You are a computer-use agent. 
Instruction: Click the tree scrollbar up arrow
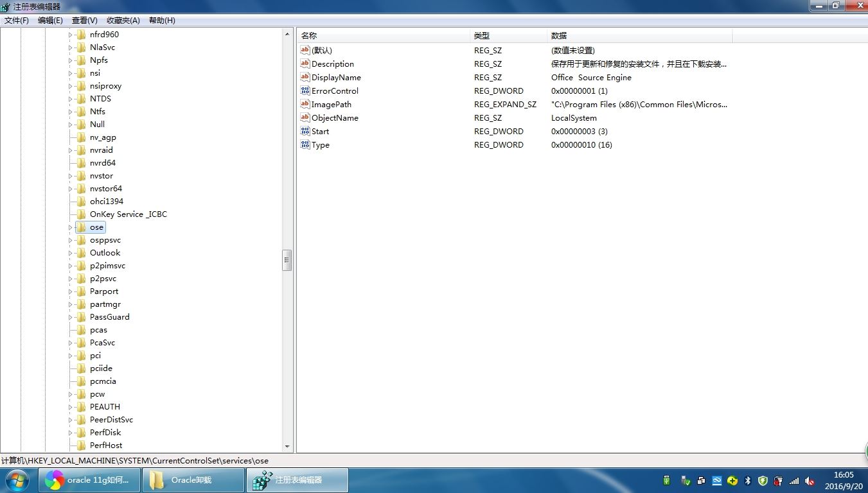pyautogui.click(x=287, y=35)
